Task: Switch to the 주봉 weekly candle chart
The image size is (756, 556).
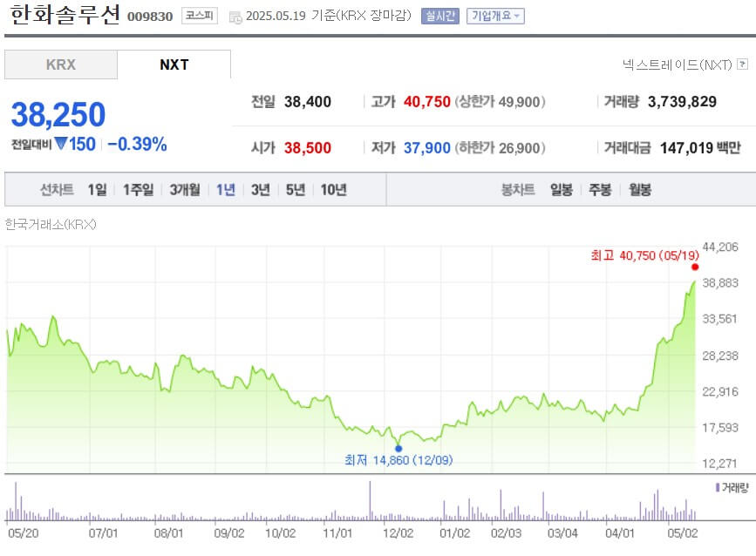Action: tap(600, 189)
